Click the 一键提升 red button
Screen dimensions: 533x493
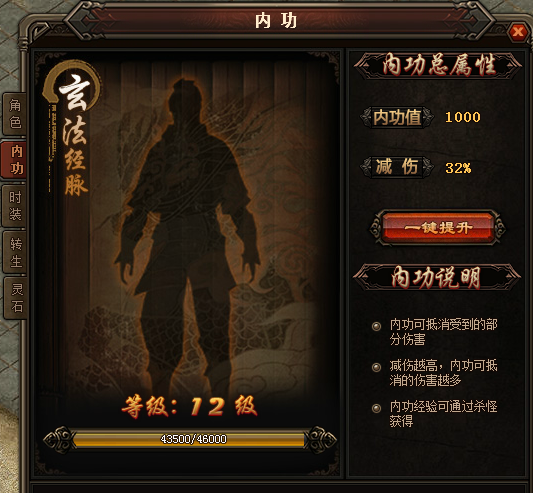[437, 227]
